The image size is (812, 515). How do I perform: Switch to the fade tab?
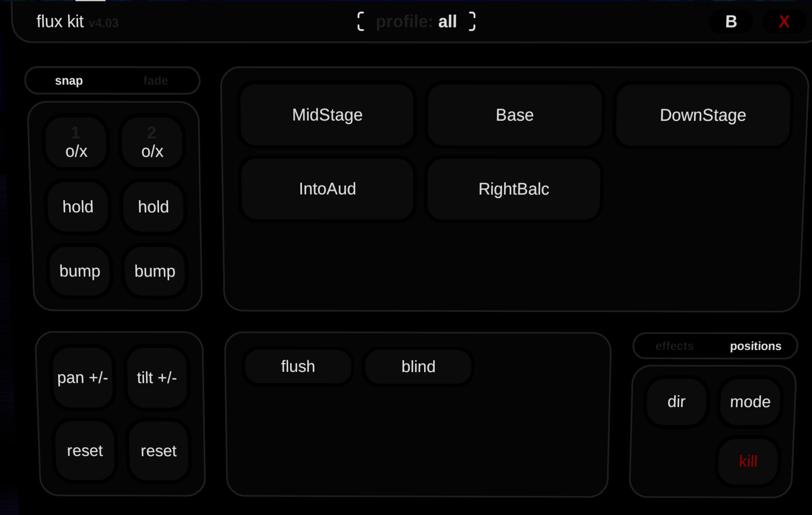[156, 80]
